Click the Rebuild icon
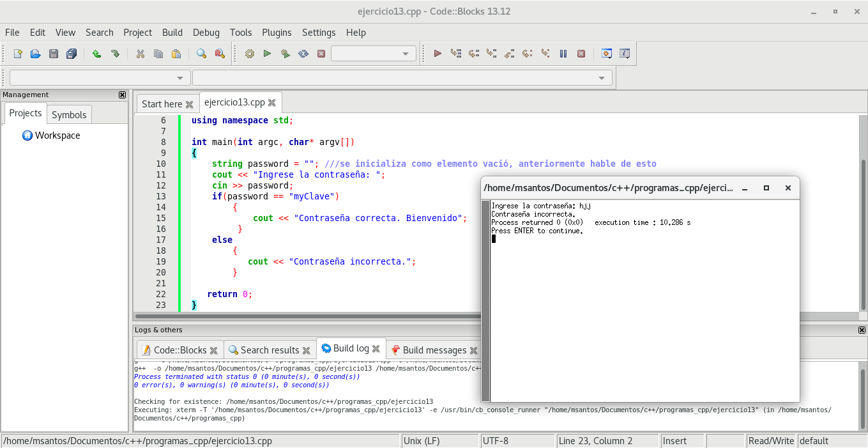 (303, 54)
